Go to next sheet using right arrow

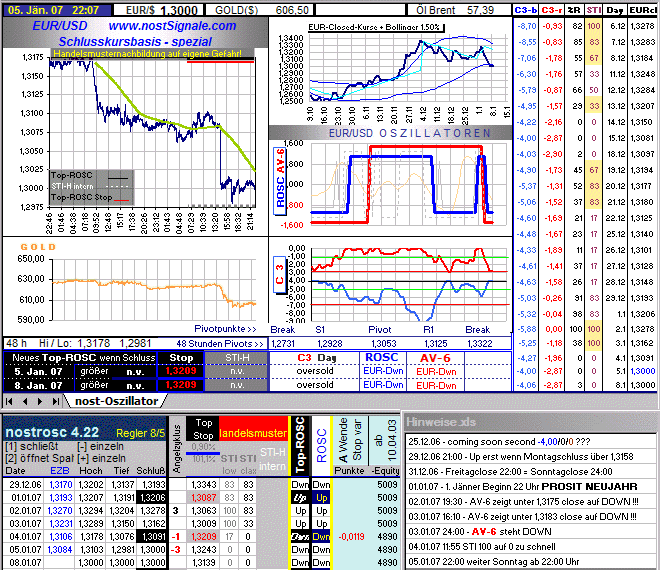point(40,401)
